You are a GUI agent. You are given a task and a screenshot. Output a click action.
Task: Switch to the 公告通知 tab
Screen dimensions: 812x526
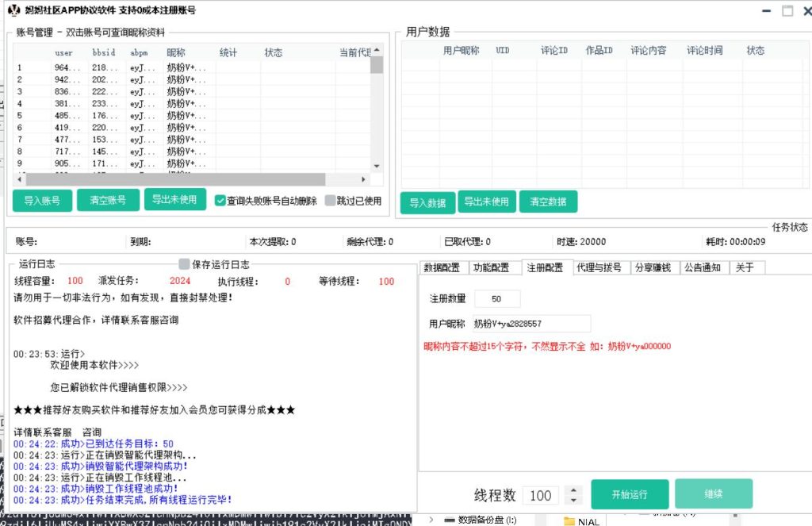pyautogui.click(x=704, y=267)
